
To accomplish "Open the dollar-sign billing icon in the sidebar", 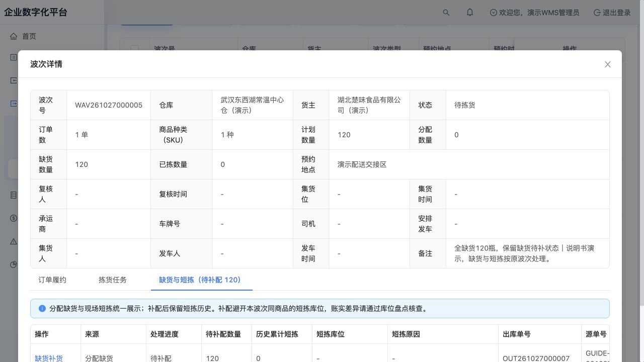I will pos(14,218).
